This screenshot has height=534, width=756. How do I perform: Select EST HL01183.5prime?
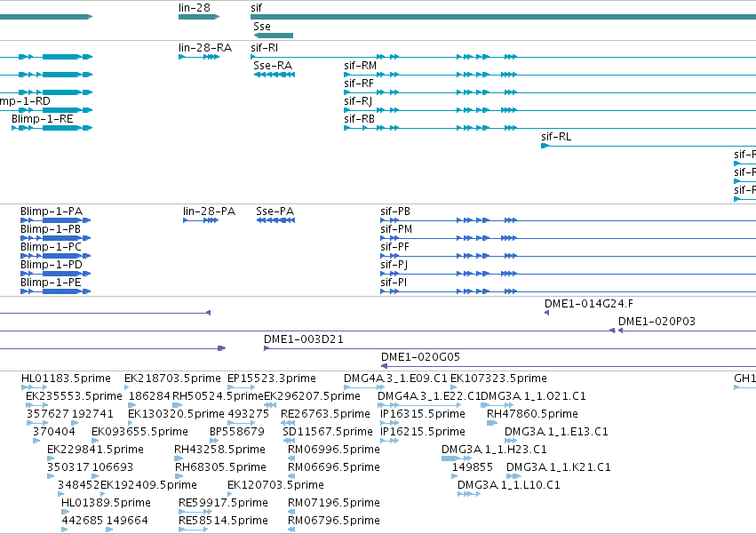pyautogui.click(x=35, y=387)
